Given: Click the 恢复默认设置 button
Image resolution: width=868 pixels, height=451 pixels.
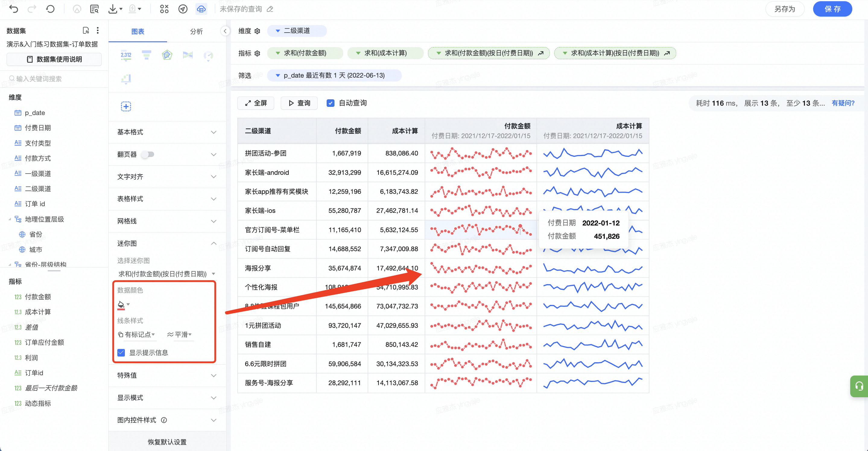Looking at the screenshot, I should 167,442.
